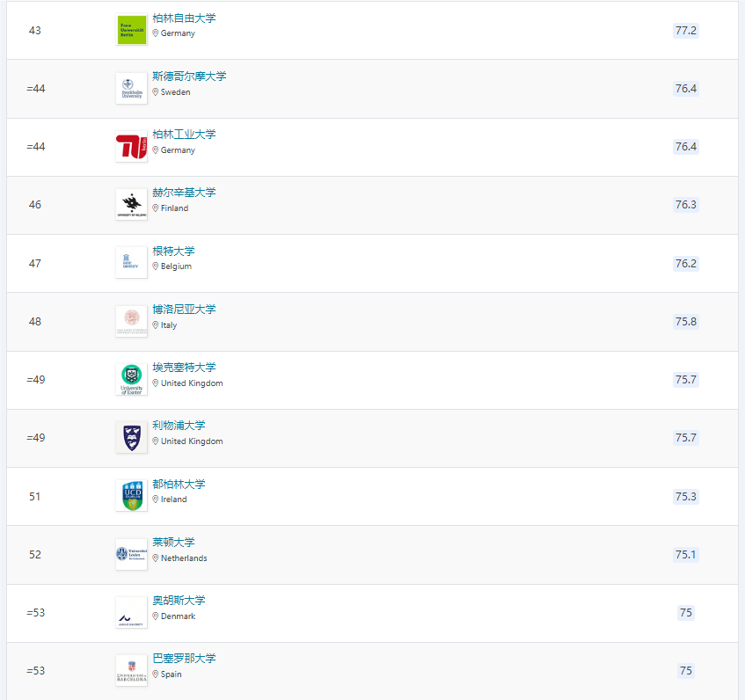The height and width of the screenshot is (700, 745).
Task: Open the 都柏林大学 link
Action: (179, 485)
